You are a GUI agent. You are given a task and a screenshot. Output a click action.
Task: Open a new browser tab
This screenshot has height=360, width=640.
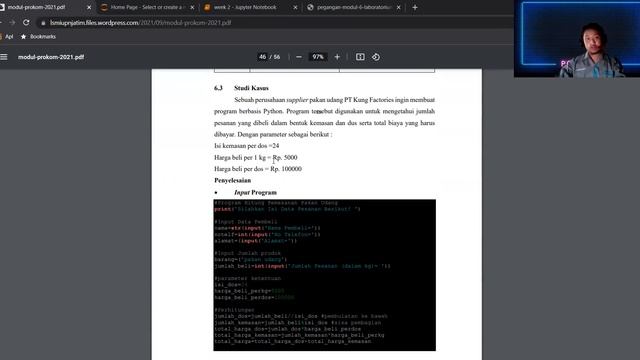coord(415,7)
